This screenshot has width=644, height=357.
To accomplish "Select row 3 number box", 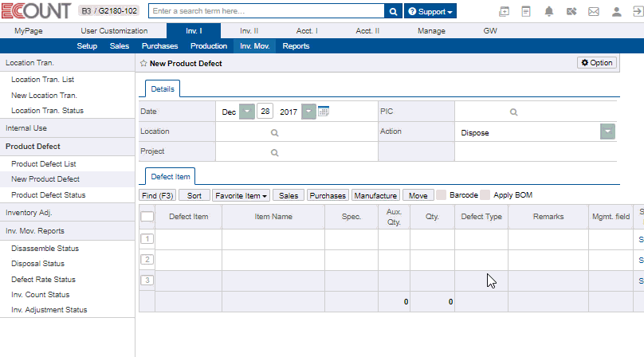I will 147,280.
